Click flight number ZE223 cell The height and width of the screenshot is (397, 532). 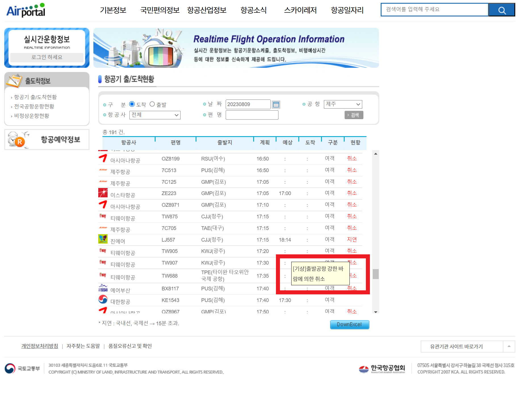(169, 193)
